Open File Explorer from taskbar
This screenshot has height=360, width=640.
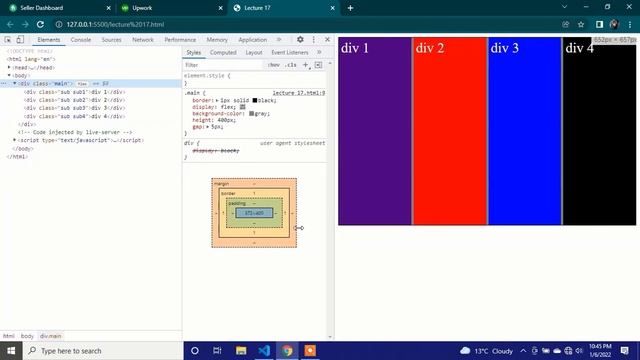241,351
